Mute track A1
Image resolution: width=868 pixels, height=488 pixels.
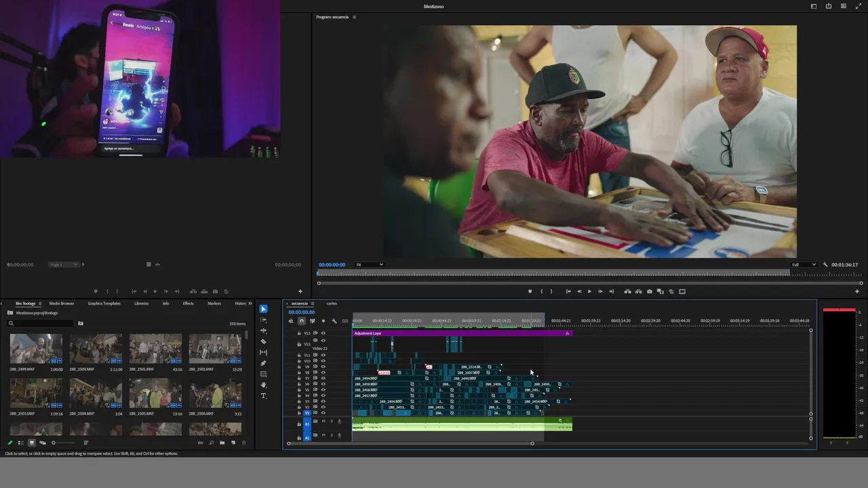click(323, 422)
